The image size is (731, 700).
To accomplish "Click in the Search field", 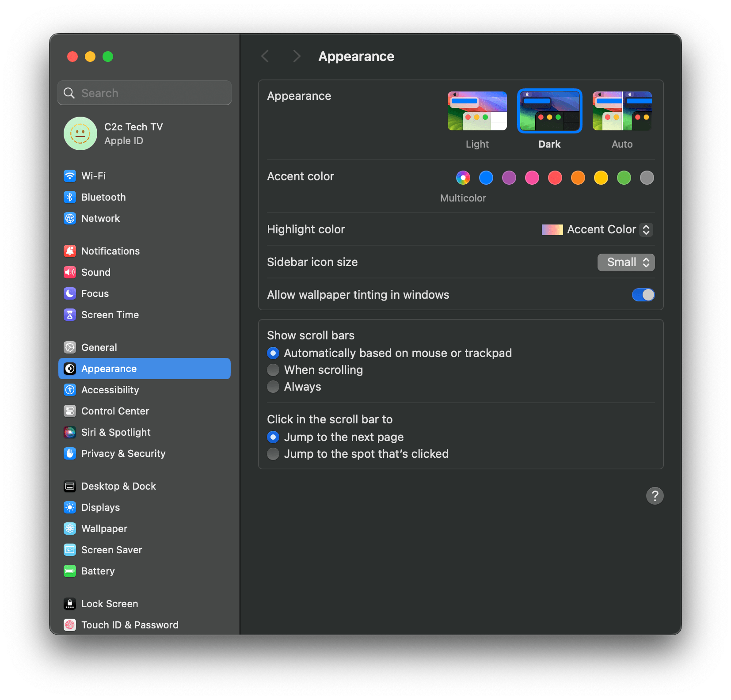I will point(144,93).
